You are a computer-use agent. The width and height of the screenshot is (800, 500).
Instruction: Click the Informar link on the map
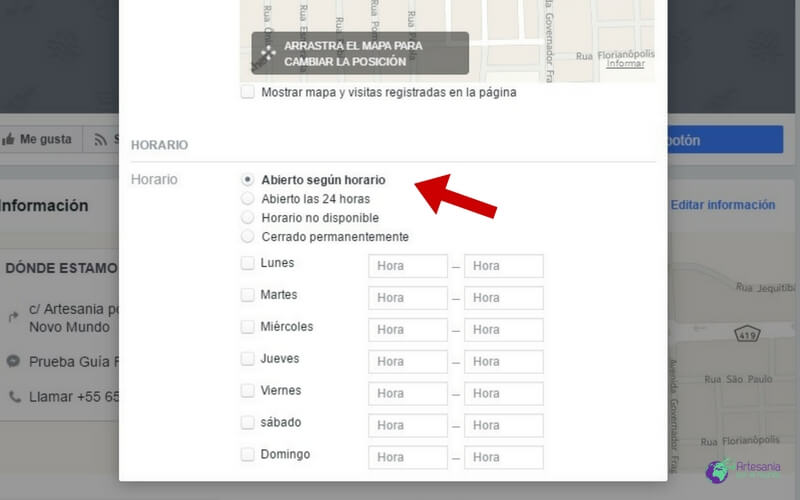pyautogui.click(x=625, y=64)
